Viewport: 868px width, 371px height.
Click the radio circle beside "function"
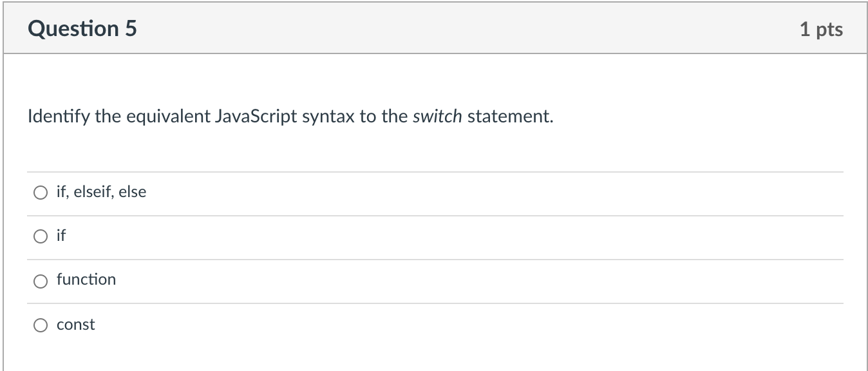click(40, 280)
